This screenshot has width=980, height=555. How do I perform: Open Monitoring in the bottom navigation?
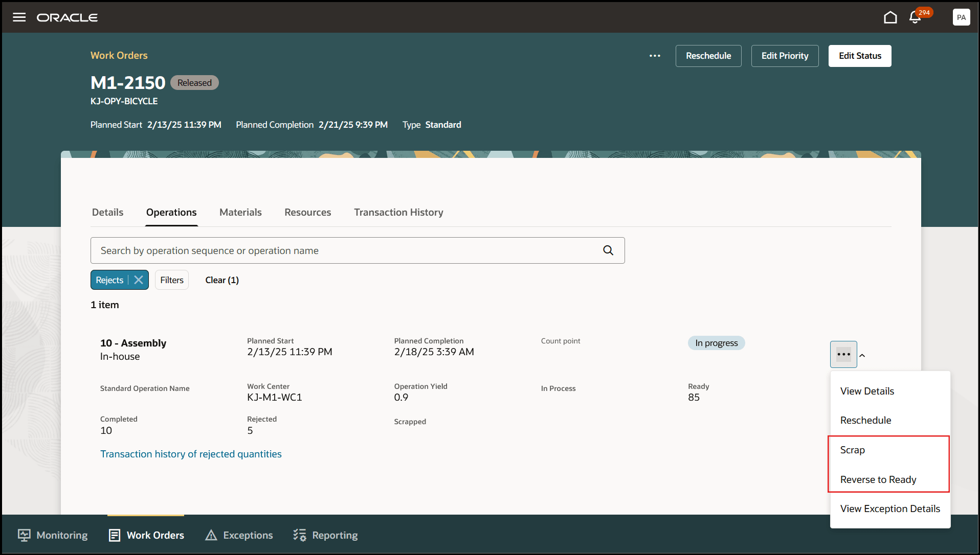(x=53, y=535)
